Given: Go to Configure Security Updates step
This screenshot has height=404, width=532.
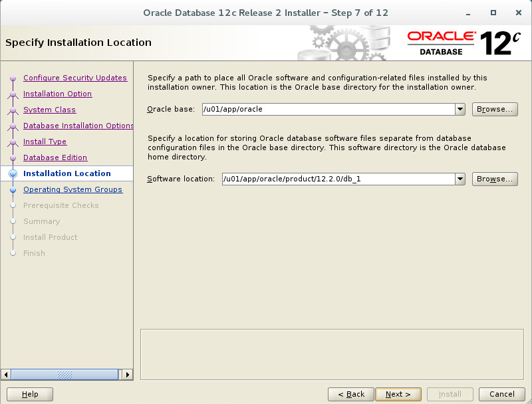Looking at the screenshot, I should coord(75,78).
